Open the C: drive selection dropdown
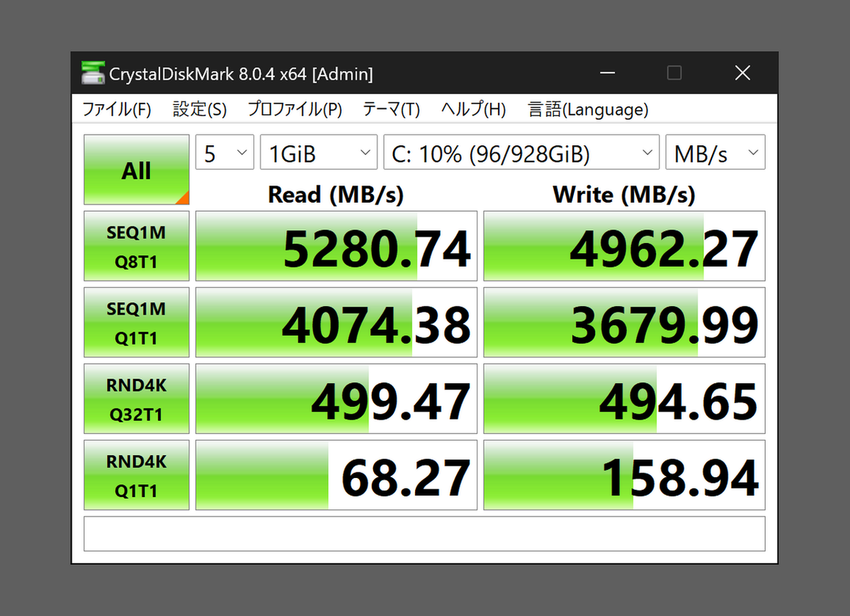850x616 pixels. (521, 152)
